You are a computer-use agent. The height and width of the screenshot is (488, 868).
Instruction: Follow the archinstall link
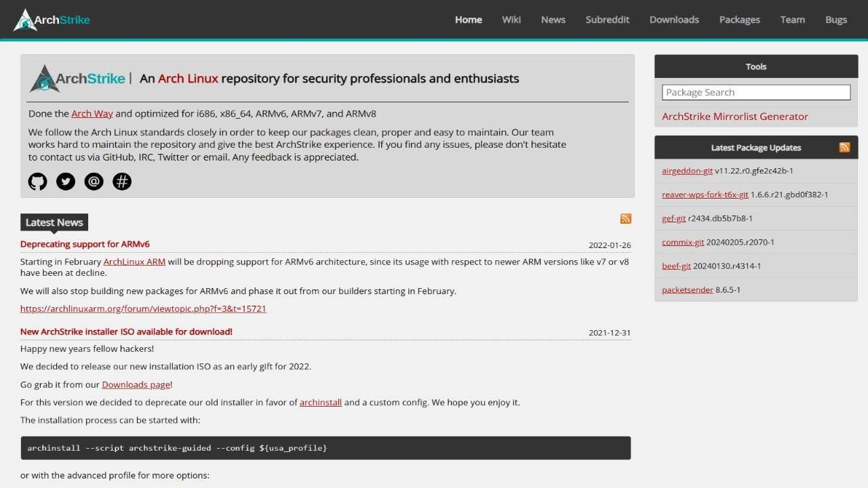321,403
